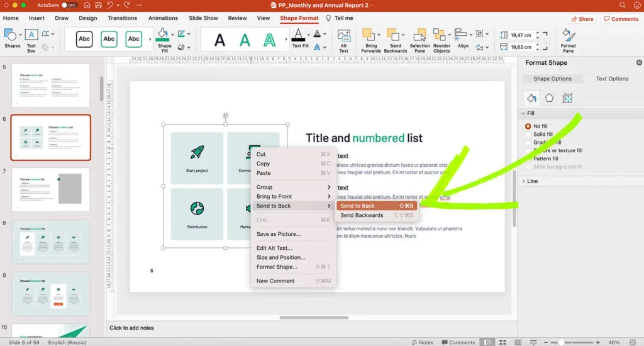Select the black WordArt style A
644x346 pixels.
coord(219,40)
